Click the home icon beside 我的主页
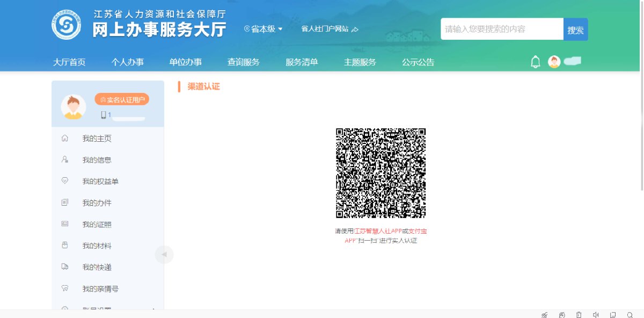 65,139
